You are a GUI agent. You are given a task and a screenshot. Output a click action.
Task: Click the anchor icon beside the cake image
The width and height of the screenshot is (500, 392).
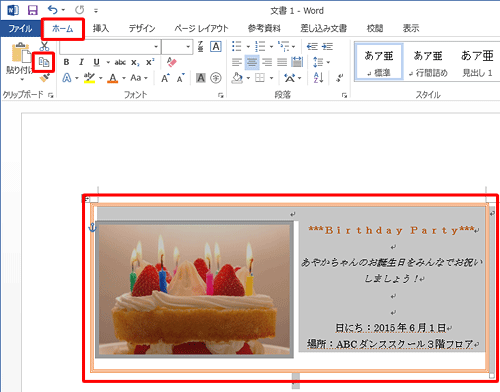point(92,227)
